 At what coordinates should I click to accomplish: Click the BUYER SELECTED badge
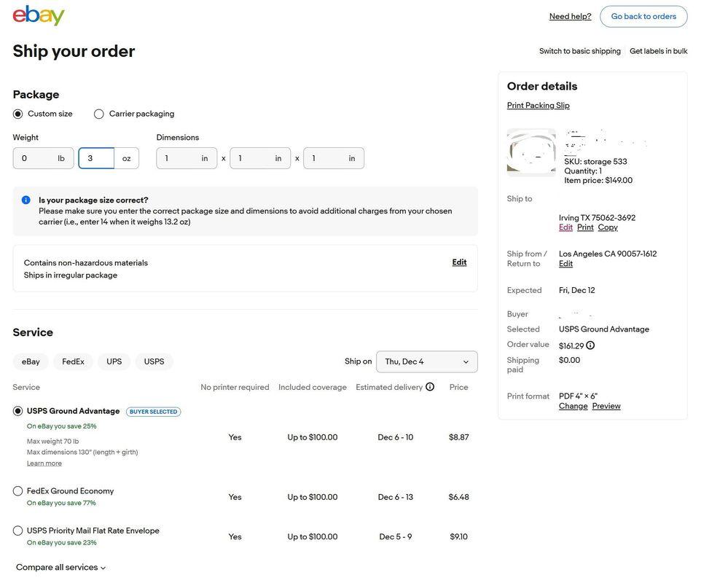pyautogui.click(x=153, y=411)
